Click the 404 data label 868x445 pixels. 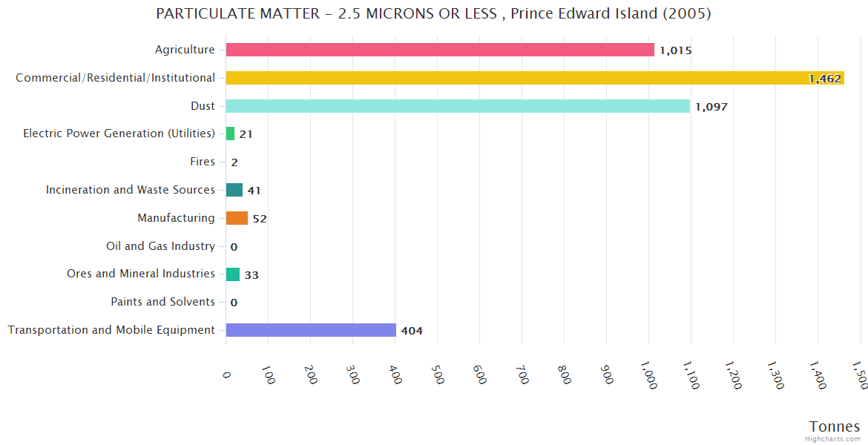point(412,331)
